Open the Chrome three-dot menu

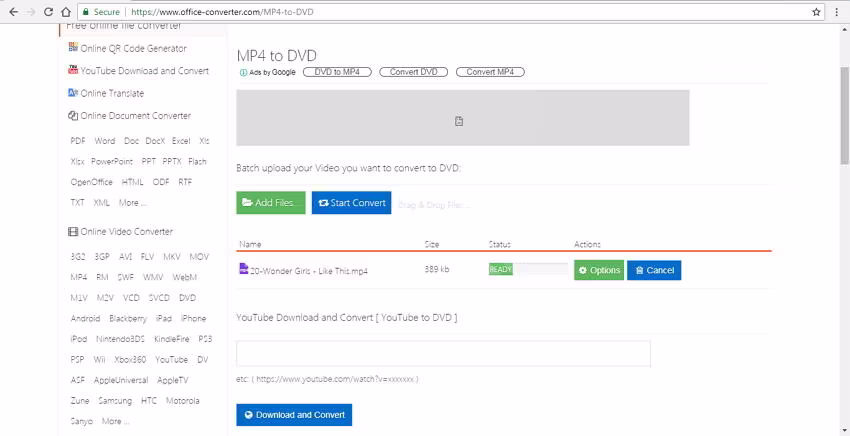coord(837,12)
